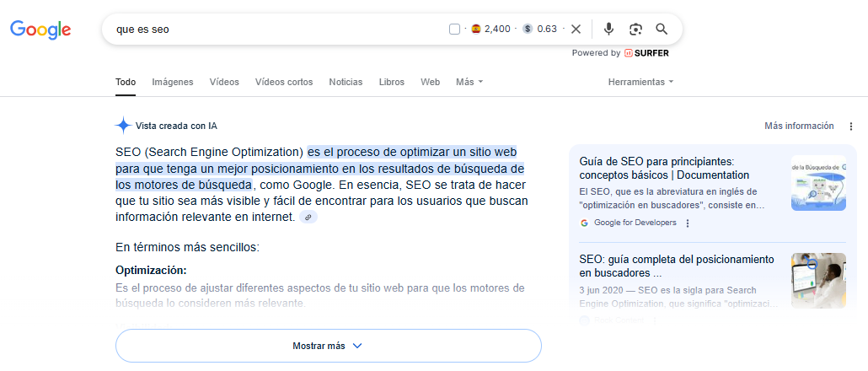This screenshot has height=371, width=868.
Task: Click the highlighted definition text of SEO
Action: (x=320, y=168)
